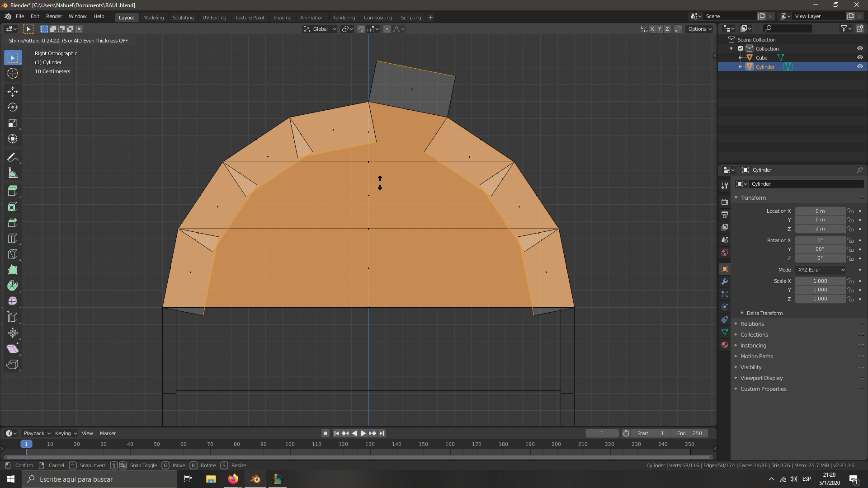Activate the Annotate pencil tool
This screenshot has width=868, height=488.
coord(13,158)
